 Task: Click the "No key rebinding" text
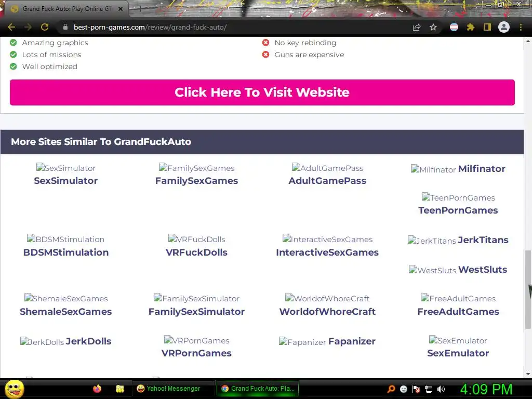click(x=305, y=43)
